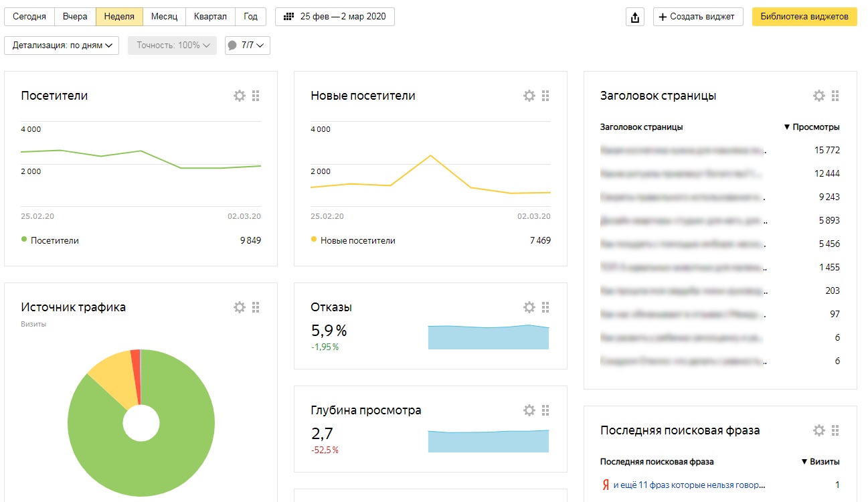The width and height of the screenshot is (868, 502).
Task: Open the 7/7 annotations dropdown
Action: (248, 46)
